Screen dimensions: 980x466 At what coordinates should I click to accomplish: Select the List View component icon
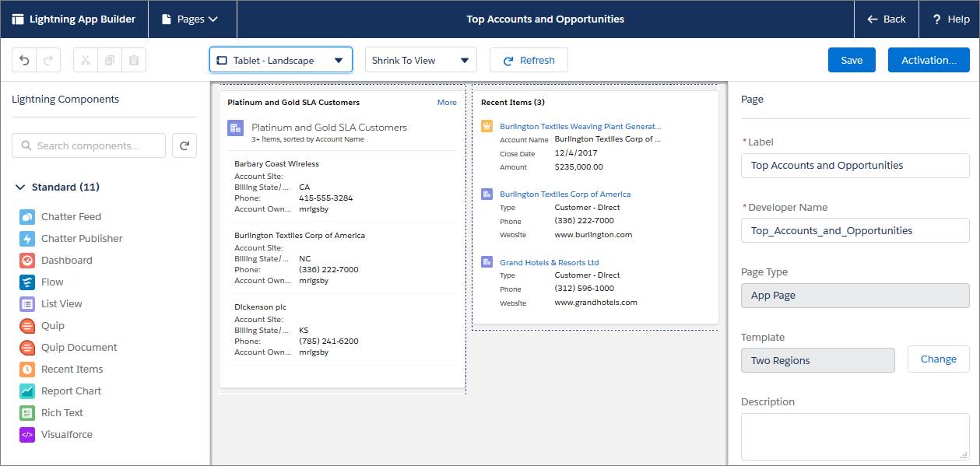click(27, 304)
